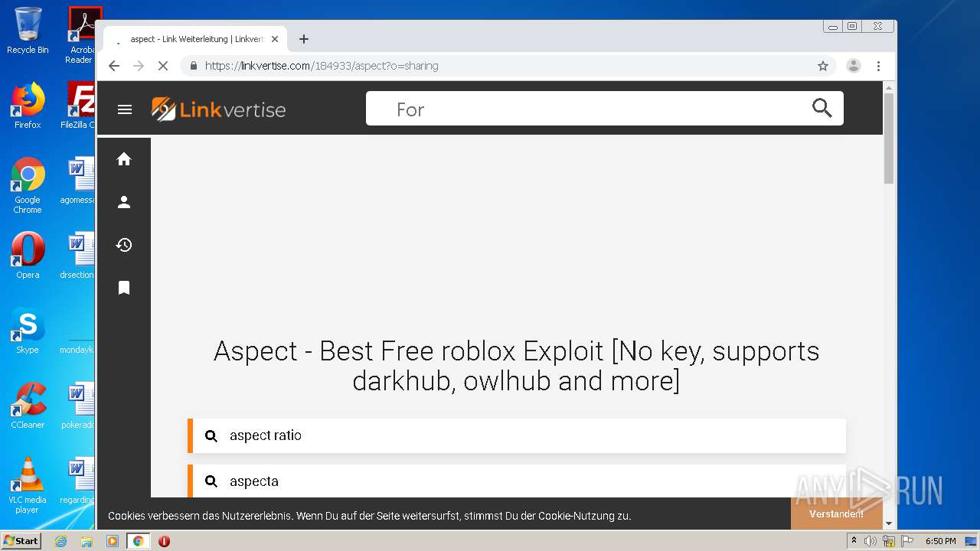
Task: Open the Acrobat Reader desktop shortcut
Action: pos(82,35)
